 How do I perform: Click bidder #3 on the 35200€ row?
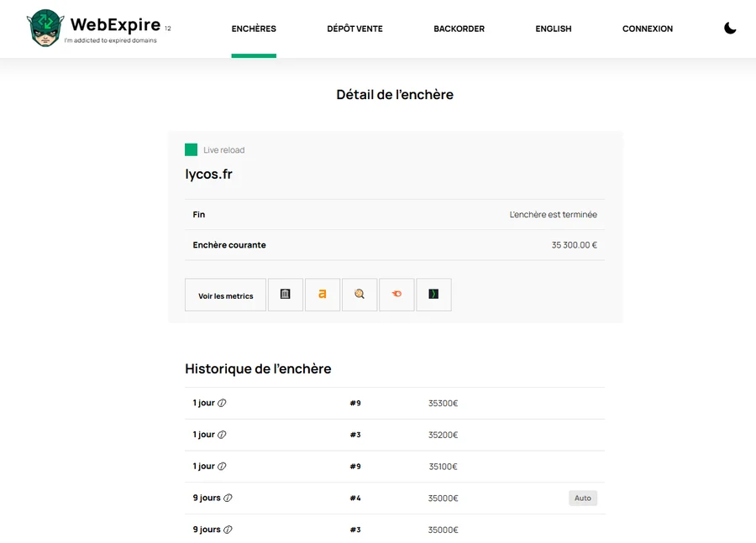point(355,435)
